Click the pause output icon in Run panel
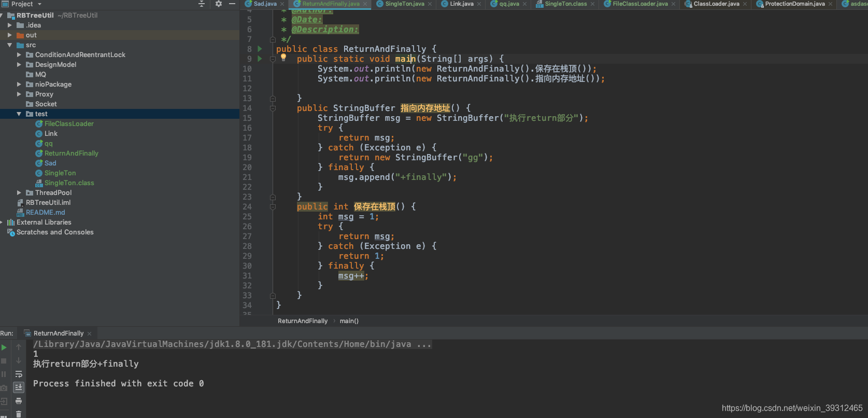868x418 pixels. pyautogui.click(x=4, y=374)
